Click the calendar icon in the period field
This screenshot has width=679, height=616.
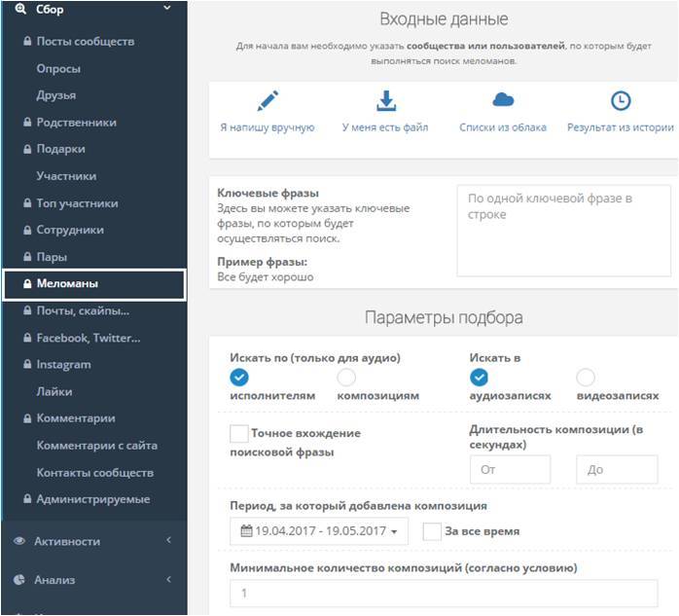[x=246, y=532]
